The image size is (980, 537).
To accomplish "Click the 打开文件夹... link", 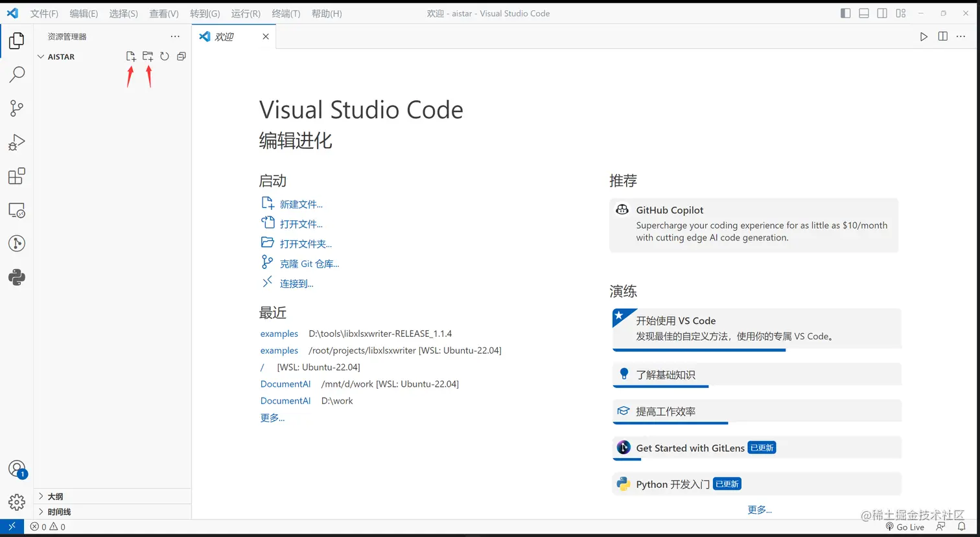I will point(306,244).
